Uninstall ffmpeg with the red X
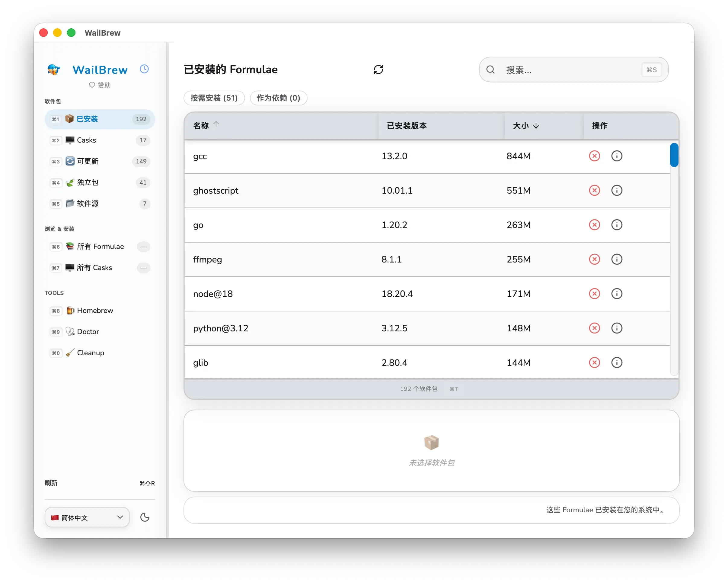728x583 pixels. [594, 259]
